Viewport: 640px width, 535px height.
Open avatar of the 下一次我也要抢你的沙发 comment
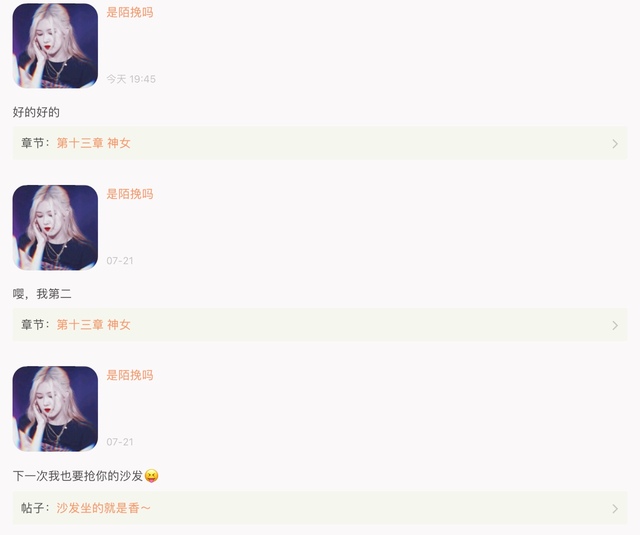[55, 408]
